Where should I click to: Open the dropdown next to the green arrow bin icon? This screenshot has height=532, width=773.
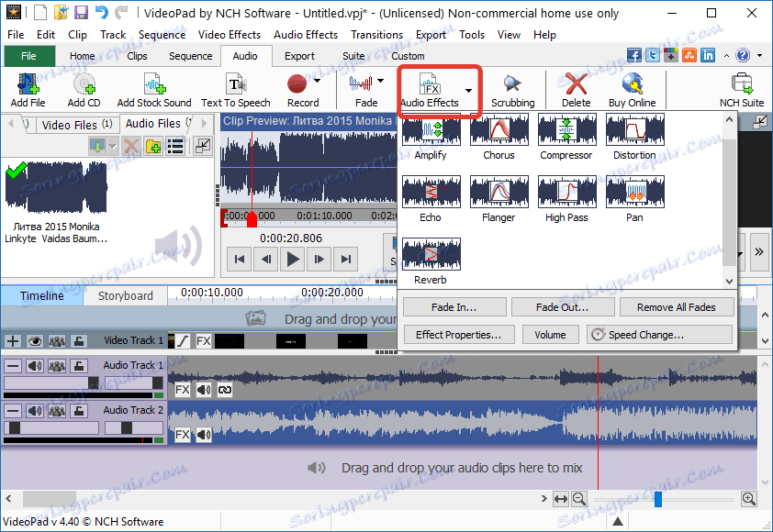click(x=113, y=147)
